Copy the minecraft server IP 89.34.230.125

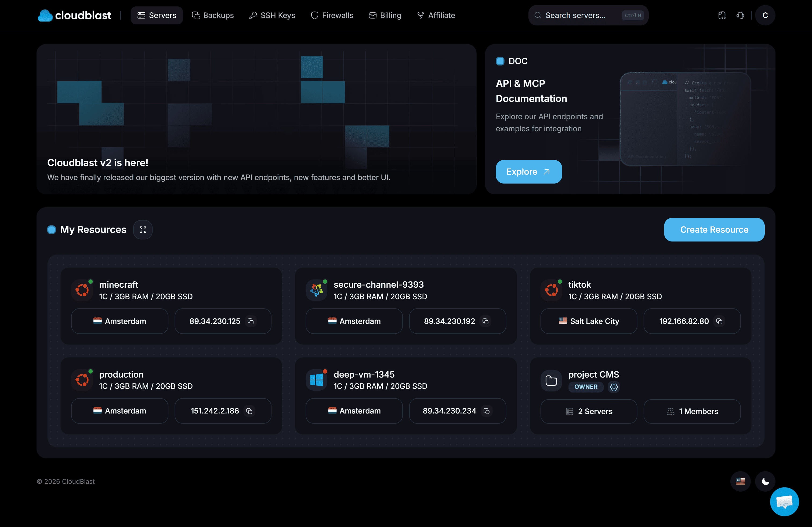click(x=251, y=321)
